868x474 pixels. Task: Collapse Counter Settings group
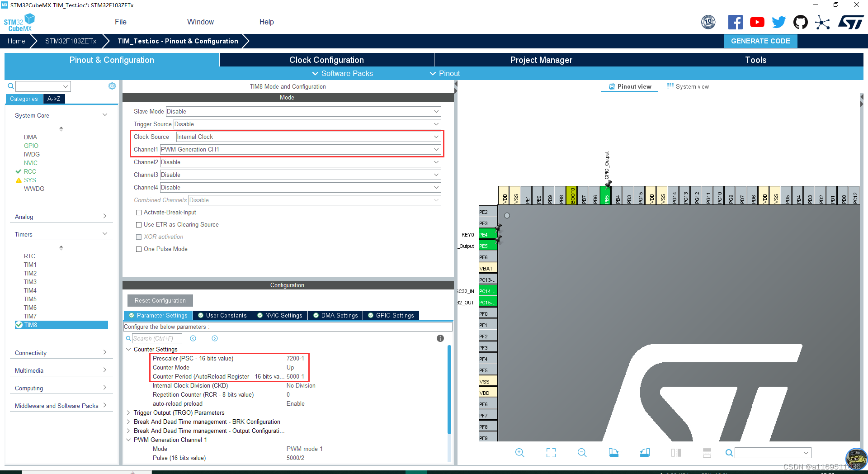click(128, 349)
